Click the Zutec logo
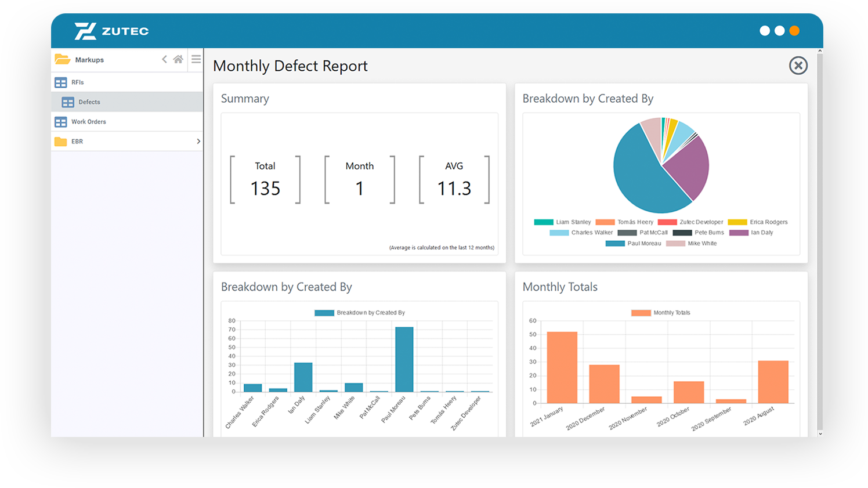868x488 pixels. coord(111,31)
